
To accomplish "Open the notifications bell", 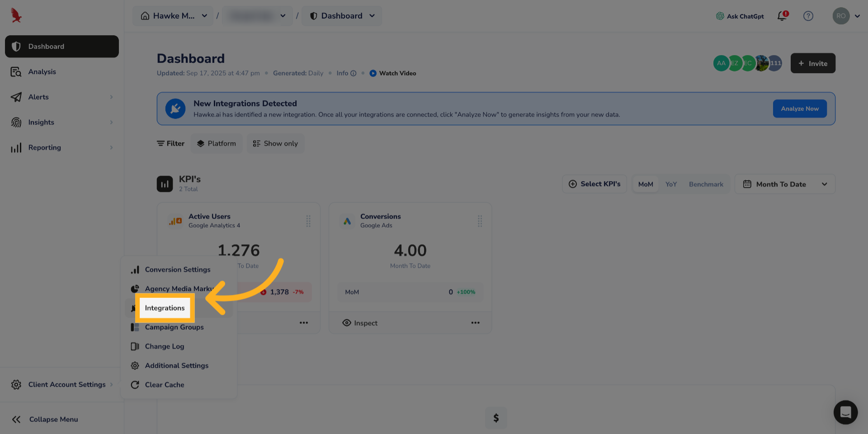I will tap(783, 16).
